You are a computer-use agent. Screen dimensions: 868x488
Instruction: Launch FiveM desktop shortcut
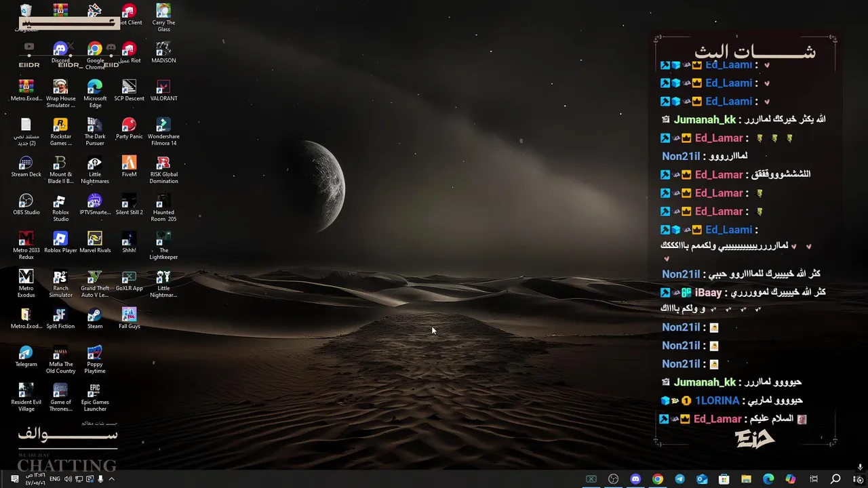(x=129, y=166)
